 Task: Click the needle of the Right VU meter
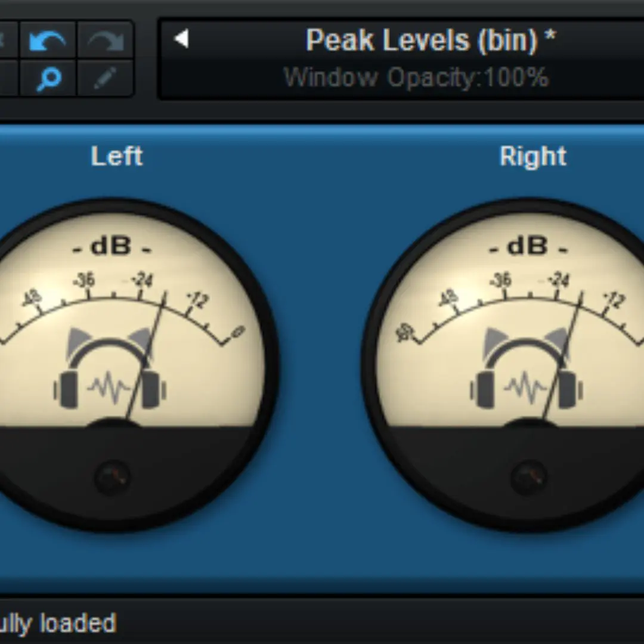click(x=562, y=355)
